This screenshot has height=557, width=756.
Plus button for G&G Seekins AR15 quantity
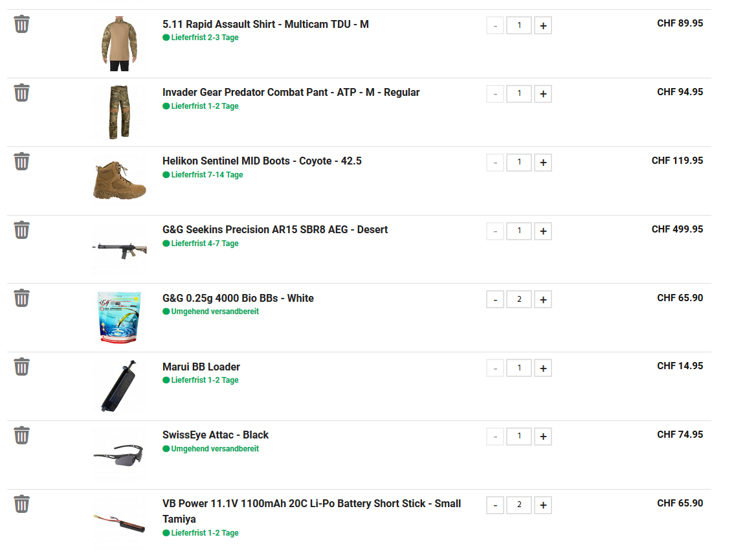tap(543, 231)
